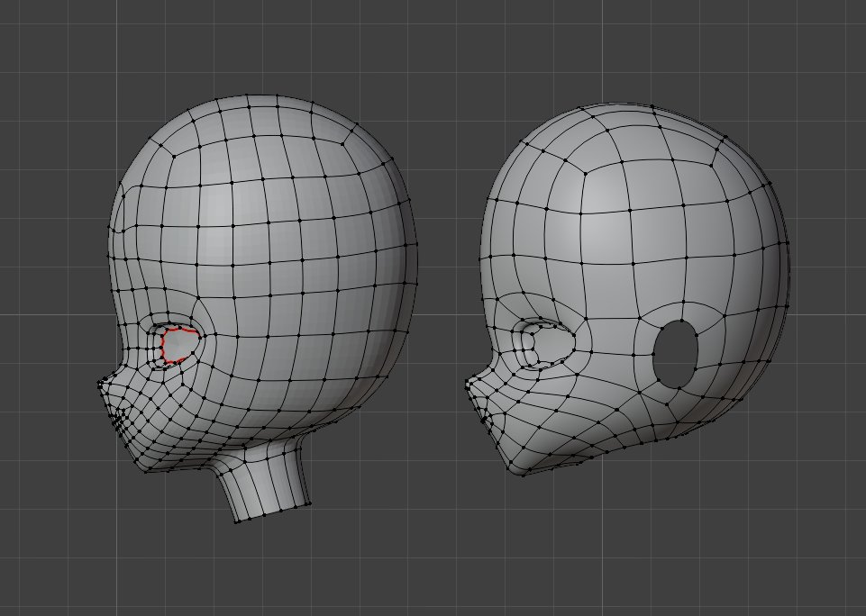
Task: Select the red highlighted eye edge loop
Action: 180,346
